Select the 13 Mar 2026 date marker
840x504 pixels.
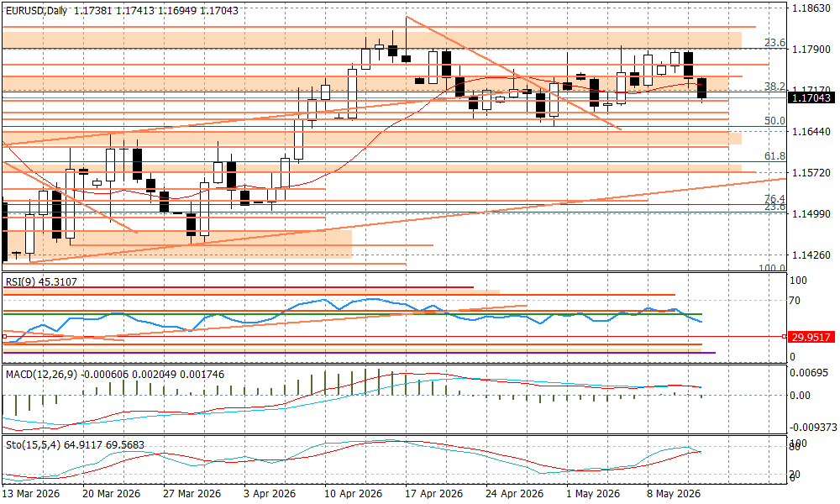pos(31,493)
